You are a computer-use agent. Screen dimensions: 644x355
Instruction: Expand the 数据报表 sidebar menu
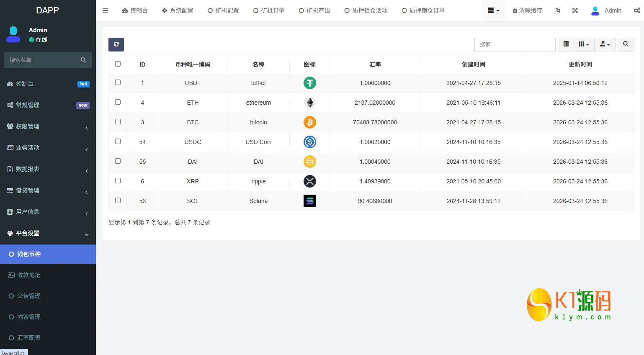click(x=48, y=169)
